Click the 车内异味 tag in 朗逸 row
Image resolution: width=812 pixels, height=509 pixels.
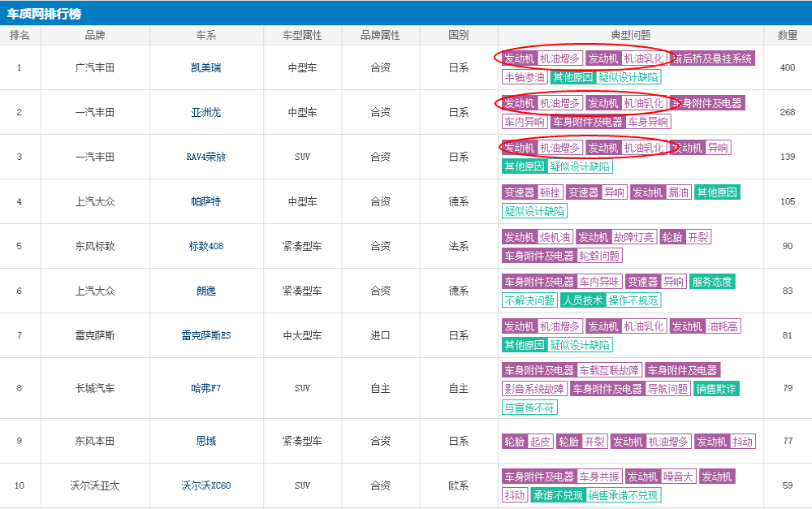point(599,282)
